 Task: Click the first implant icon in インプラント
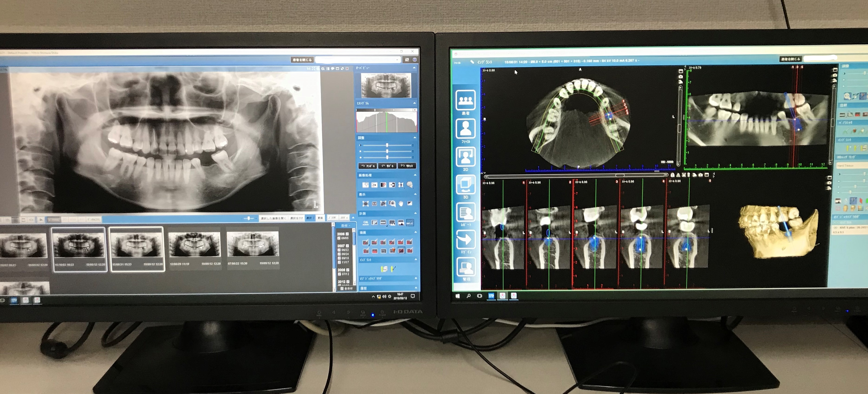tap(384, 269)
